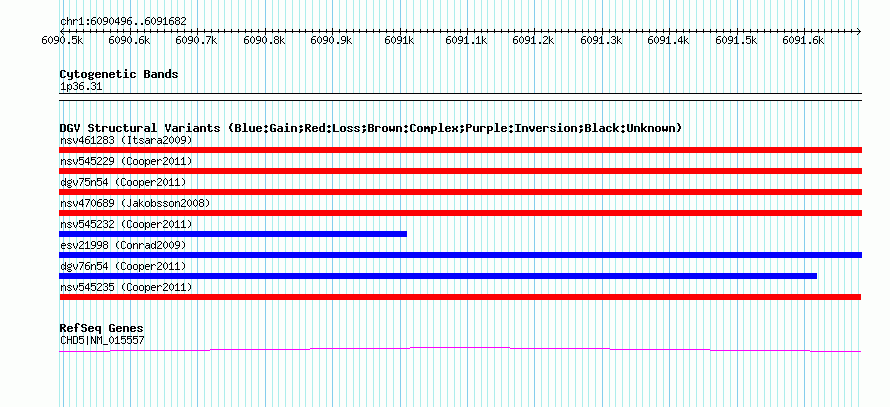Click the nsv545235 (Cooper2011) label
The width and height of the screenshot is (890, 407).
126,288
